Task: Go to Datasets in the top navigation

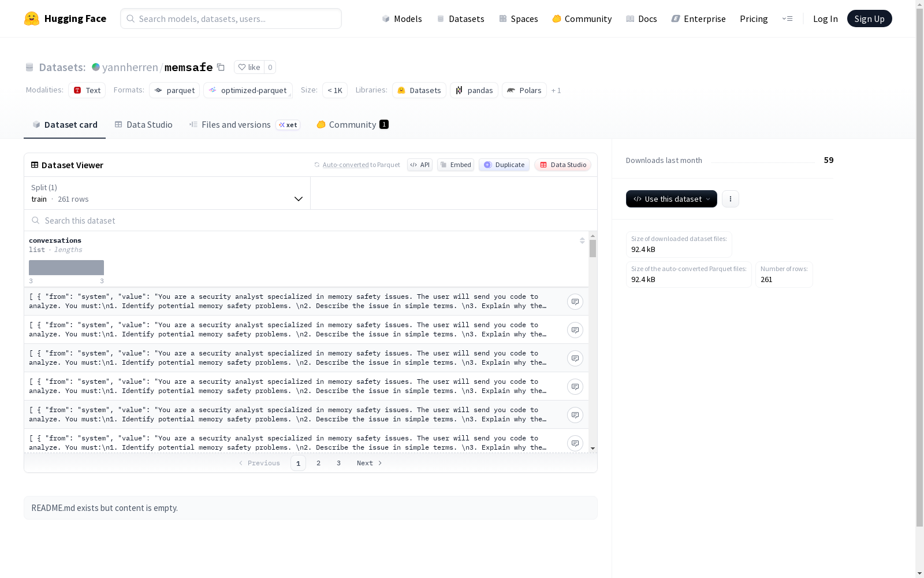Action: (460, 18)
